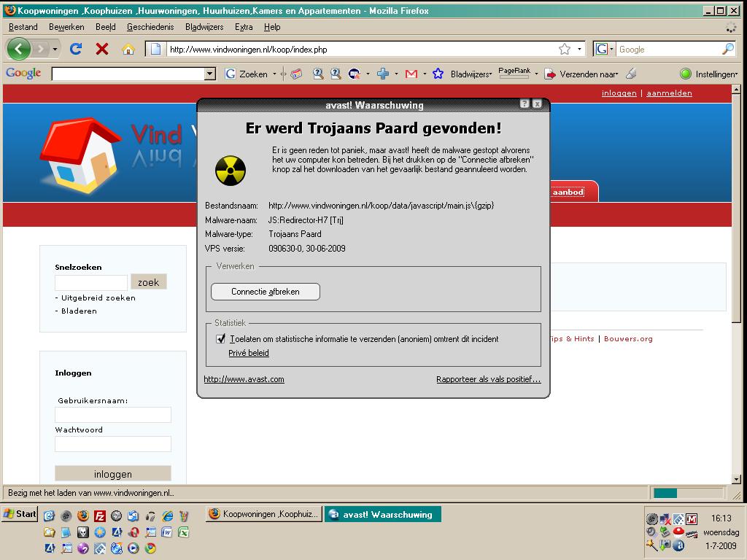Open the Bewerken menu

[x=66, y=27]
